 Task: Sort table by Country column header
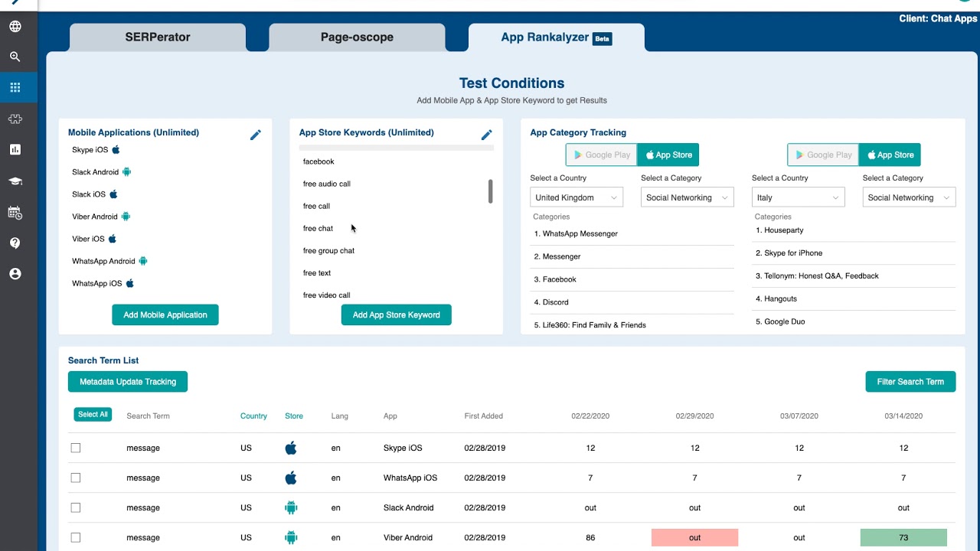[x=253, y=416]
